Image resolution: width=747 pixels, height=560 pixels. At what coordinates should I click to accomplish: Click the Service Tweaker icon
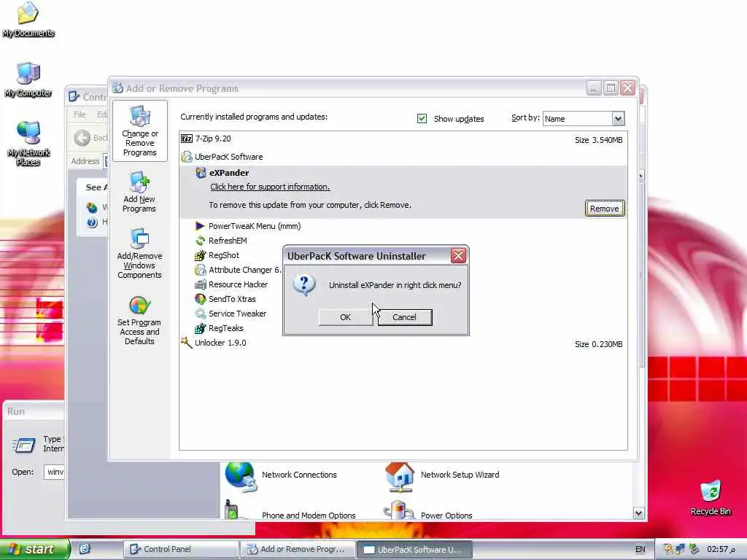[x=200, y=314]
